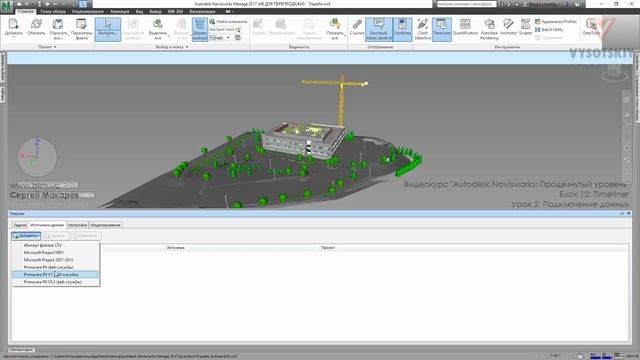Open the Quantification tool
The width and height of the screenshot is (640, 360).
(x=465, y=27)
